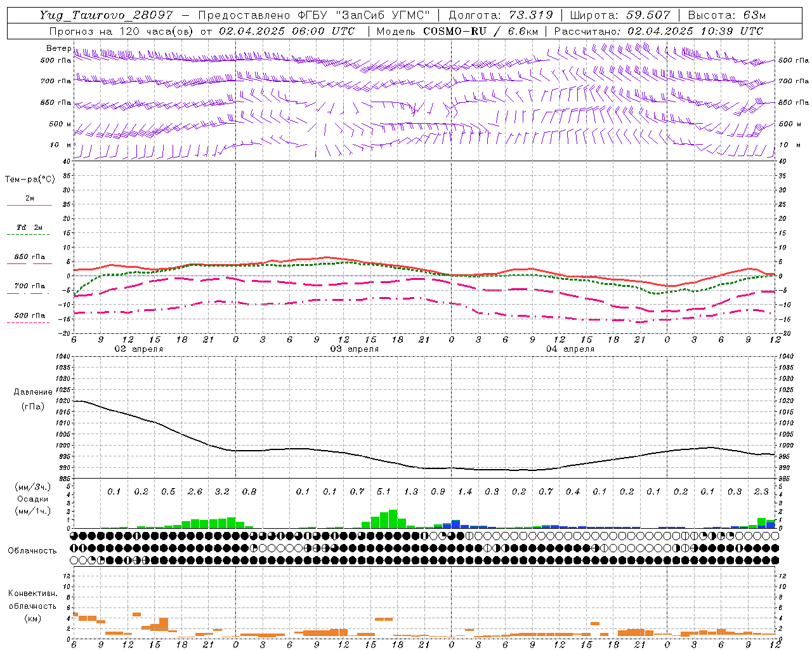The image size is (812, 650).
Task: Click the Осадки panel label
Action: (x=33, y=499)
